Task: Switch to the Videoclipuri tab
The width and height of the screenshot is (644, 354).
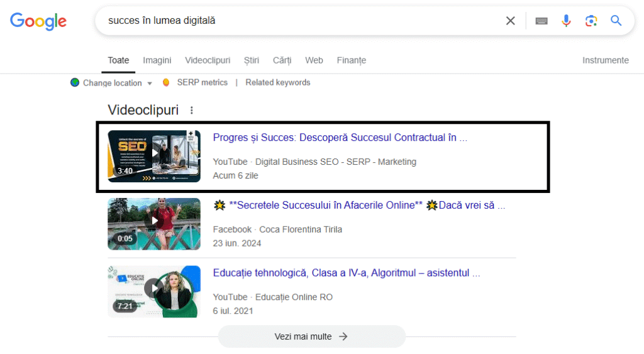Action: click(208, 60)
